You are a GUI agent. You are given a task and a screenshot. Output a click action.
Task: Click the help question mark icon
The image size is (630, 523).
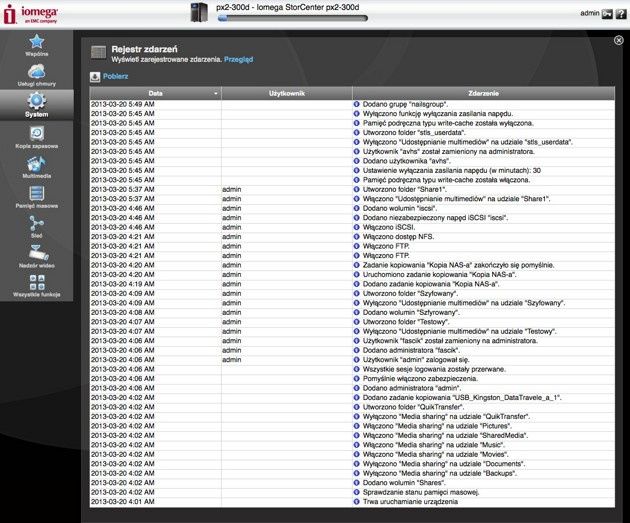[621, 14]
